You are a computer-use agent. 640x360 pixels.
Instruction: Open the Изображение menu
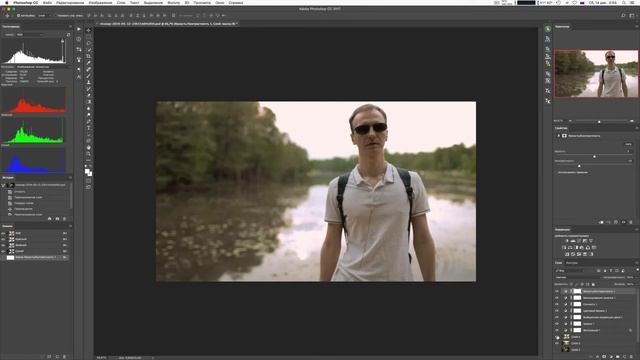click(100, 3)
